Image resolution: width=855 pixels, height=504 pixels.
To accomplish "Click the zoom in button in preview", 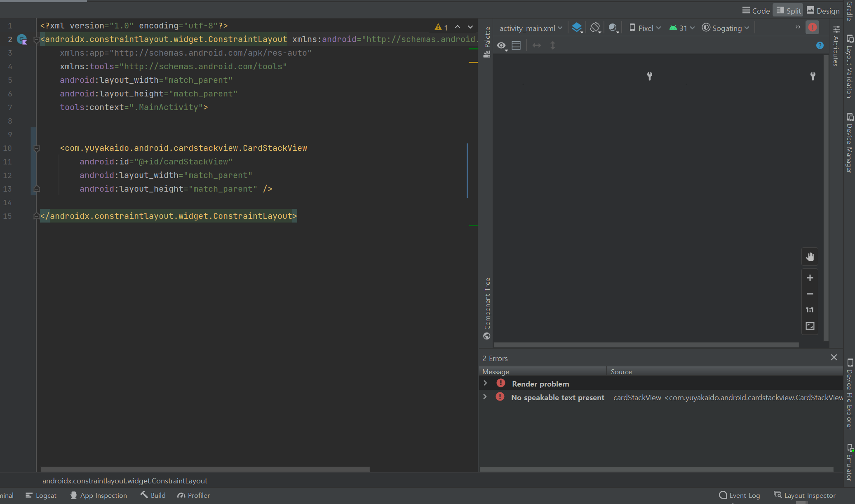I will point(809,277).
